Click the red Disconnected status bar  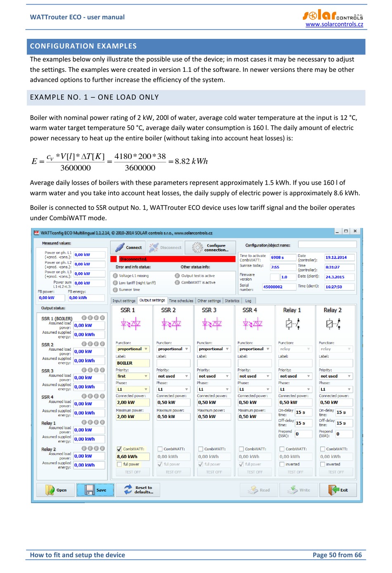(173, 259)
